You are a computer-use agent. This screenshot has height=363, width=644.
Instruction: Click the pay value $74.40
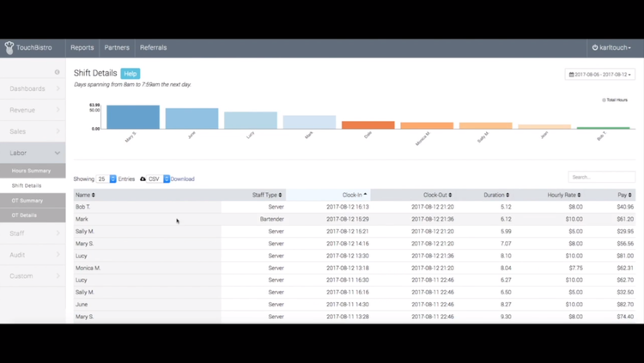(x=625, y=317)
